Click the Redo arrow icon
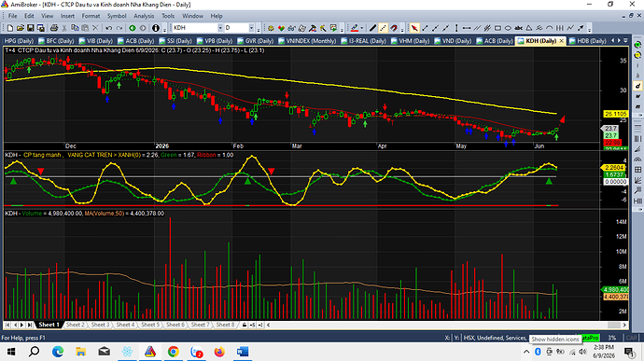The height and width of the screenshot is (361, 644). [119, 28]
